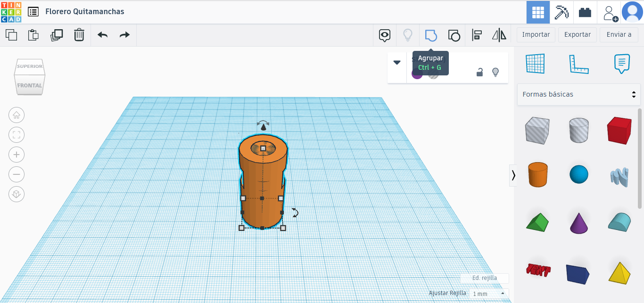The height and width of the screenshot is (303, 644).
Task: Open the Bricks mode icon
Action: (x=585, y=12)
